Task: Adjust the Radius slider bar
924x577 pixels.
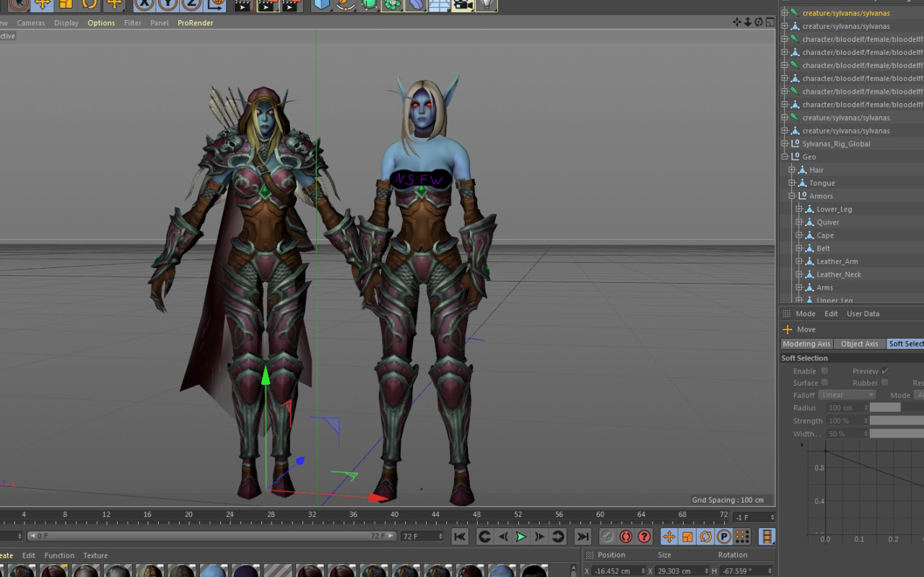Action: [897, 407]
